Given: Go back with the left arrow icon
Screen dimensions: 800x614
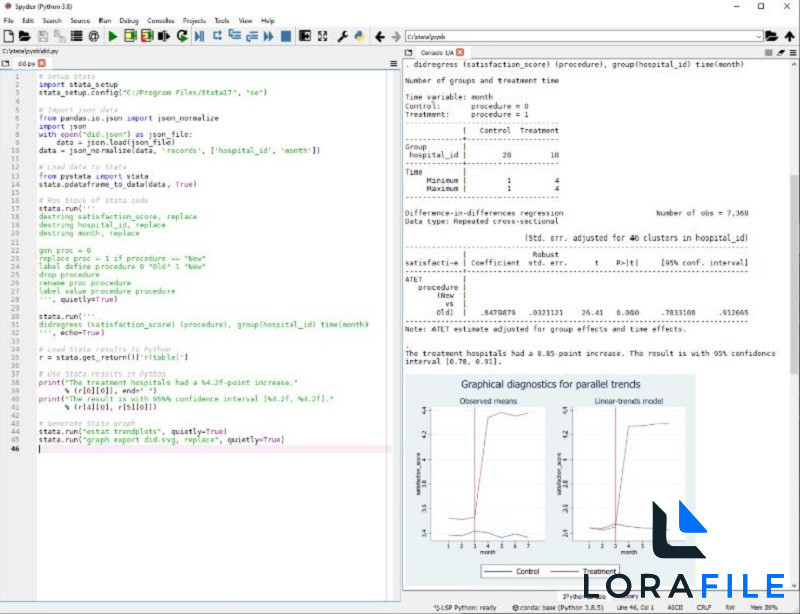Looking at the screenshot, I should coord(380,37).
